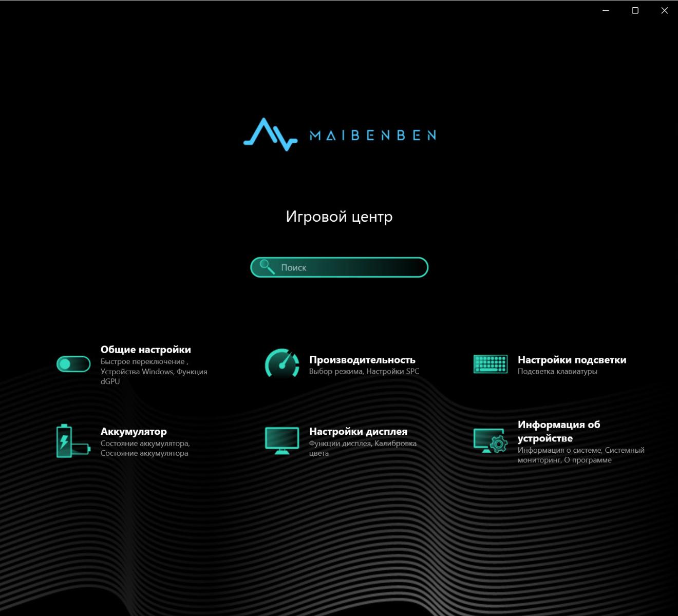Open the general settings toggle icon
Viewport: 678px width, 616px height.
click(73, 364)
